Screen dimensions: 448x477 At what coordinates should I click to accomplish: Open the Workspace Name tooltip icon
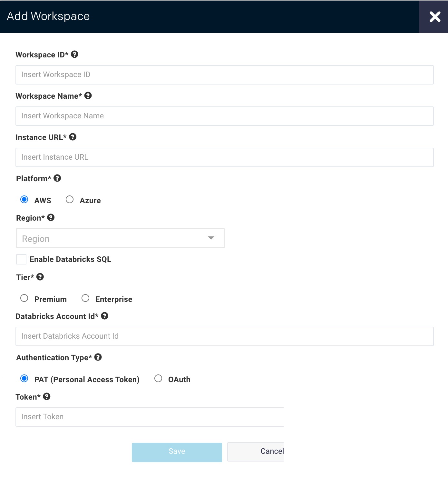(88, 96)
